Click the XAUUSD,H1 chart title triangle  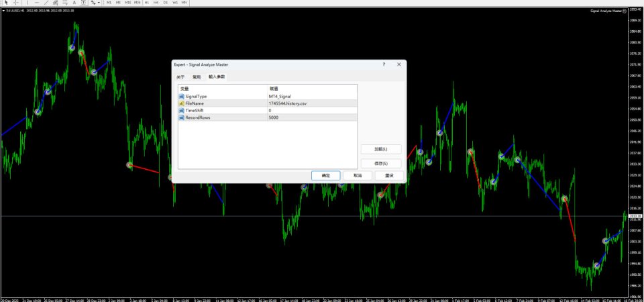[x=4, y=11]
